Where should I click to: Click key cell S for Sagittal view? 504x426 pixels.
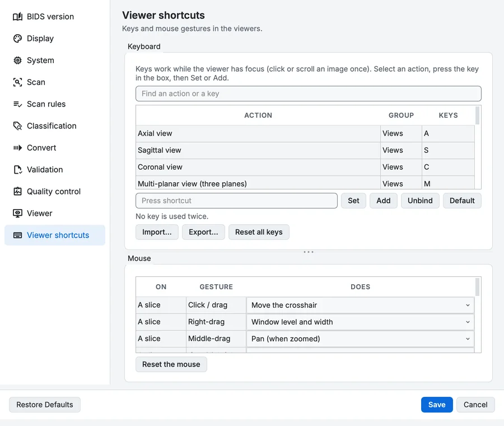pyautogui.click(x=448, y=150)
